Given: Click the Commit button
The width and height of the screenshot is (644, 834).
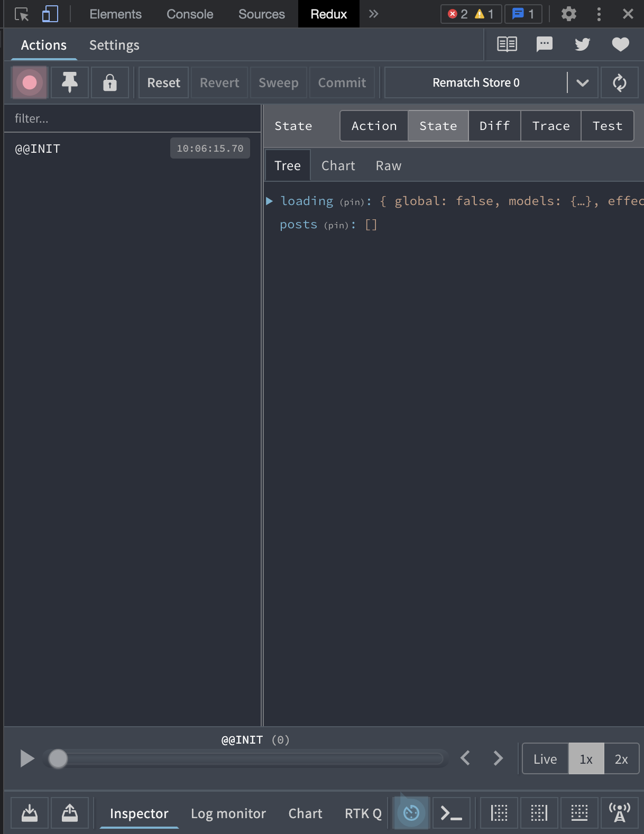Looking at the screenshot, I should [342, 82].
